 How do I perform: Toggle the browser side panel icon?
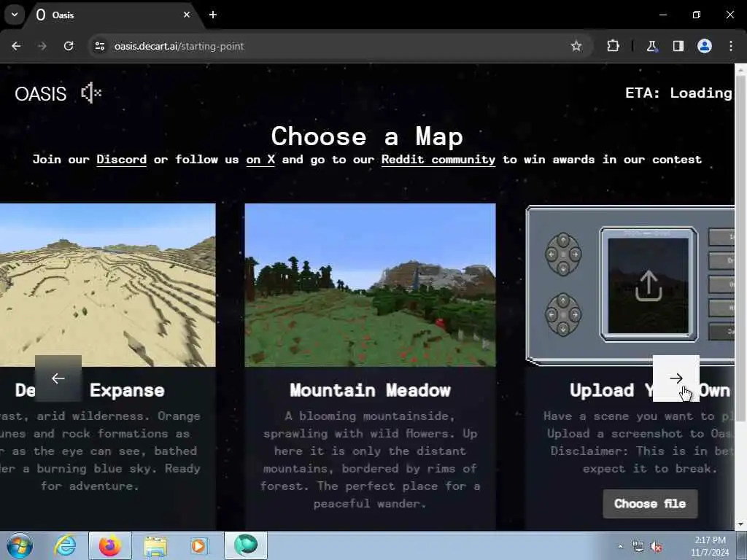(678, 46)
